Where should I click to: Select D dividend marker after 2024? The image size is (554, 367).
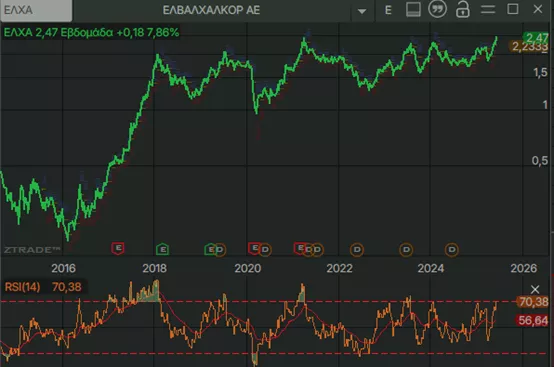tap(452, 250)
